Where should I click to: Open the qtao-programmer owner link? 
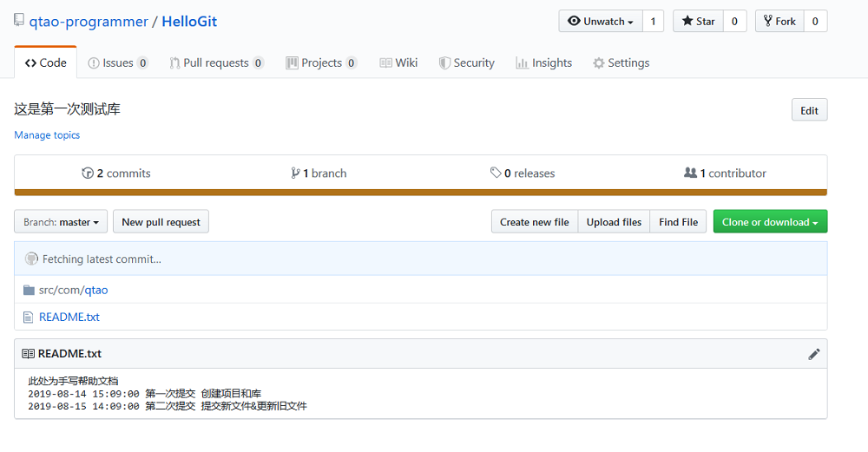coord(89,22)
